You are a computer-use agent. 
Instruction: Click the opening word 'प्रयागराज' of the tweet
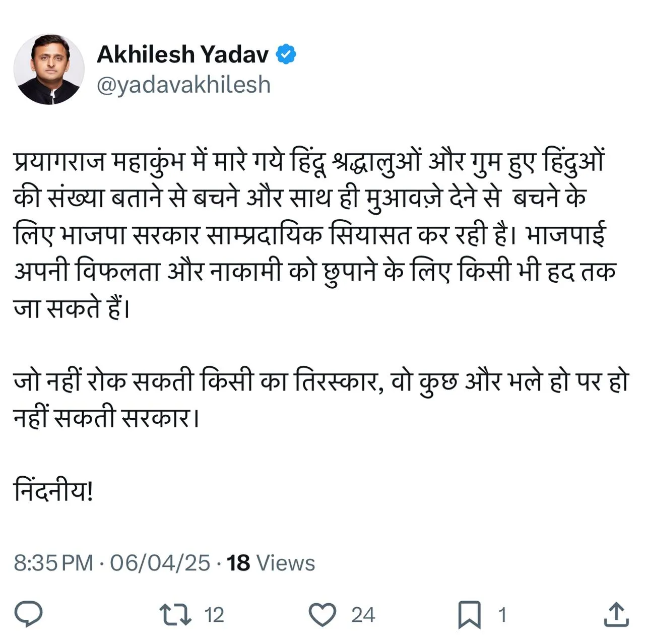pyautogui.click(x=60, y=162)
